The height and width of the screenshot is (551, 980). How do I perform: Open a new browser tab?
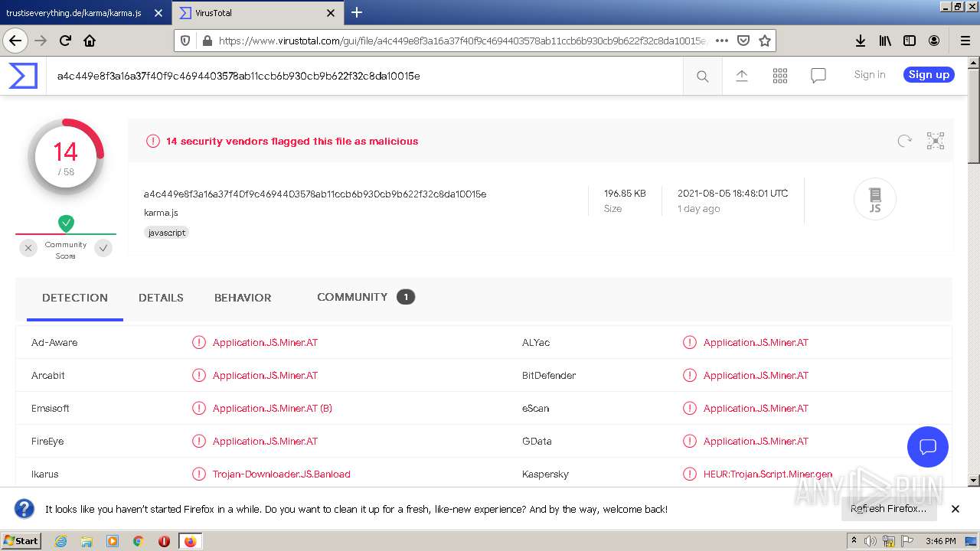coord(357,13)
